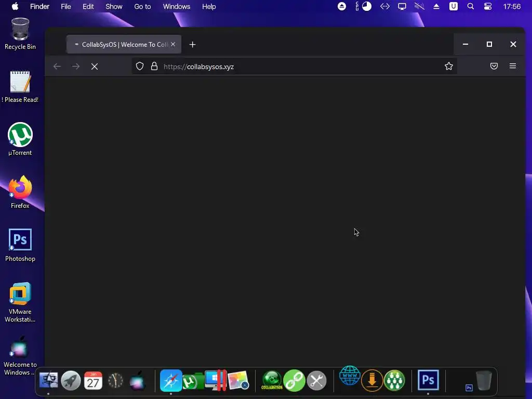Save page to Pocket
The image size is (532, 399).
click(x=494, y=66)
